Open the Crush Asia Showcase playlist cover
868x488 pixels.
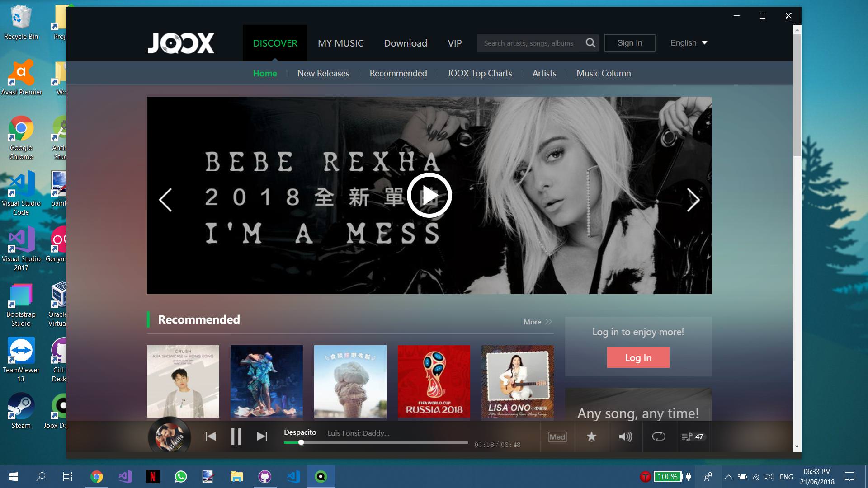[x=183, y=381]
